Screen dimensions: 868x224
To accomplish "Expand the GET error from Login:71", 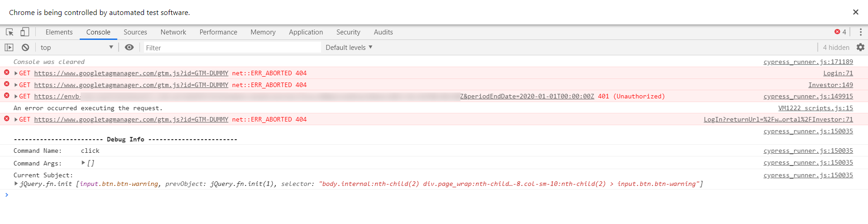I will [16, 73].
